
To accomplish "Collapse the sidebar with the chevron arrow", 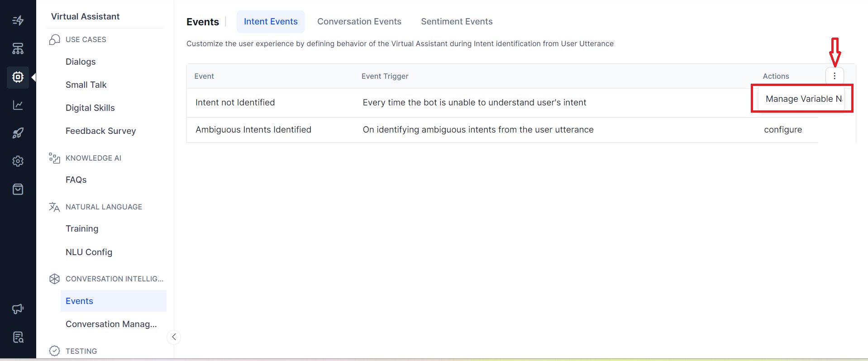I will point(174,337).
